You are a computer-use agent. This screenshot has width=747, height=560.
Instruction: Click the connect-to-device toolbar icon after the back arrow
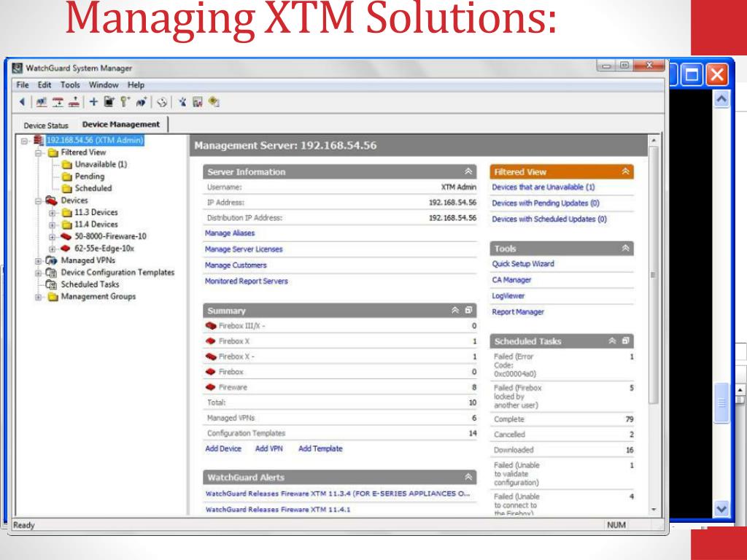point(42,101)
